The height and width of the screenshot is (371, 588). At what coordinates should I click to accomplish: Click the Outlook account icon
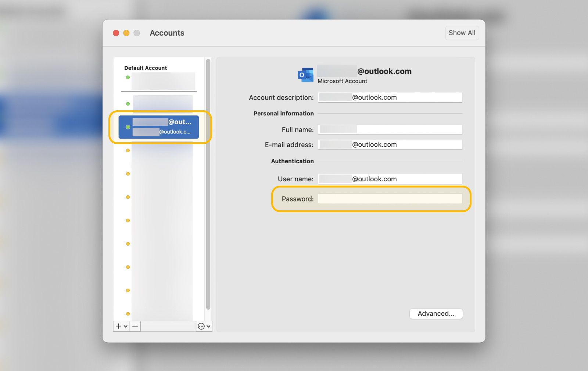pos(305,74)
